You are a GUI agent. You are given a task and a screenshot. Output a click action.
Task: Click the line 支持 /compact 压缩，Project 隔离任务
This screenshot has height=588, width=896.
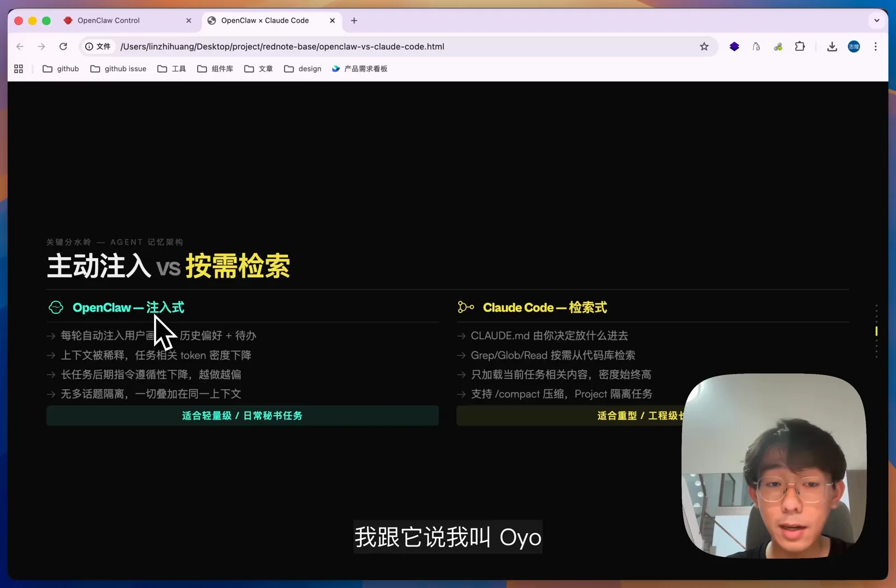click(561, 394)
